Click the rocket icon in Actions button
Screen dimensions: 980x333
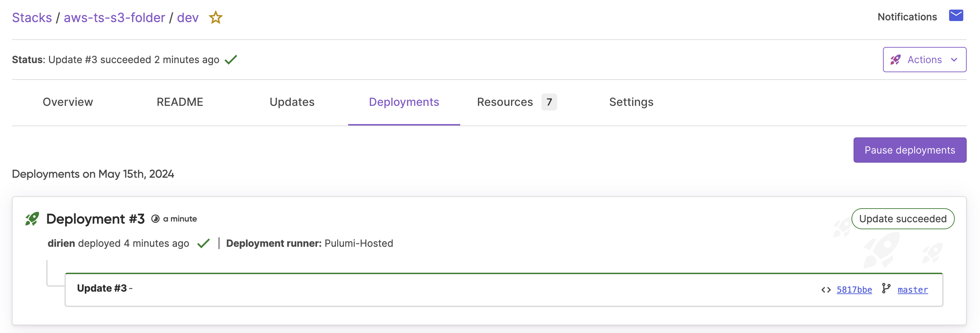896,60
